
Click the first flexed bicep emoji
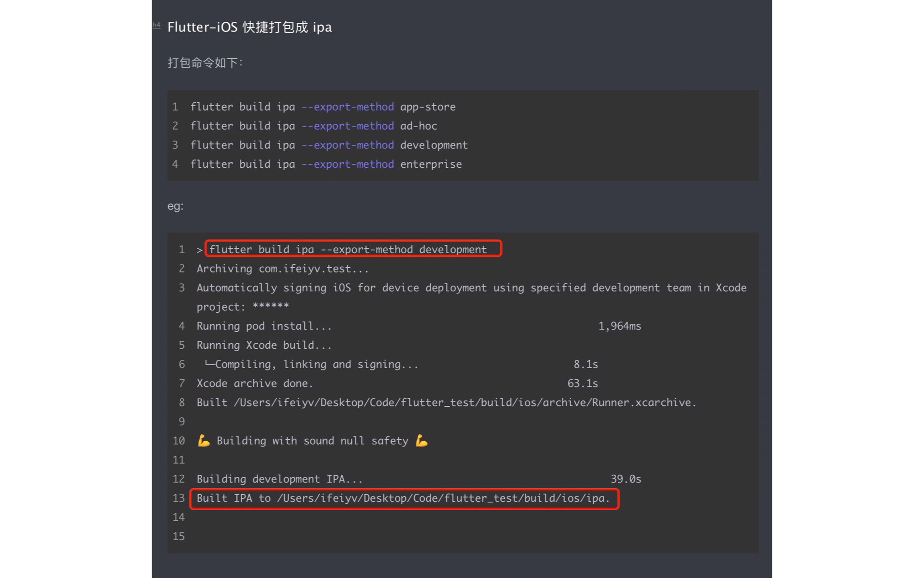(204, 441)
